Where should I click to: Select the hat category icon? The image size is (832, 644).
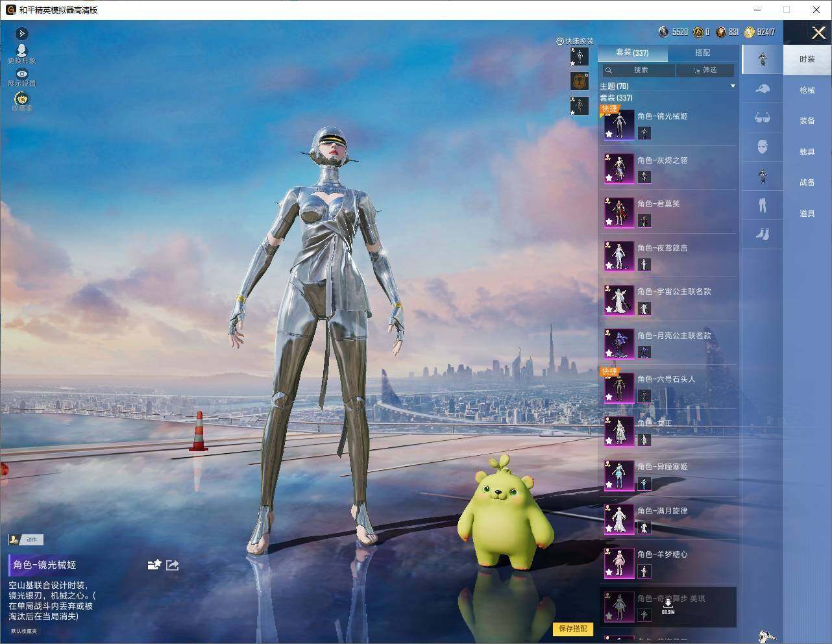(763, 89)
